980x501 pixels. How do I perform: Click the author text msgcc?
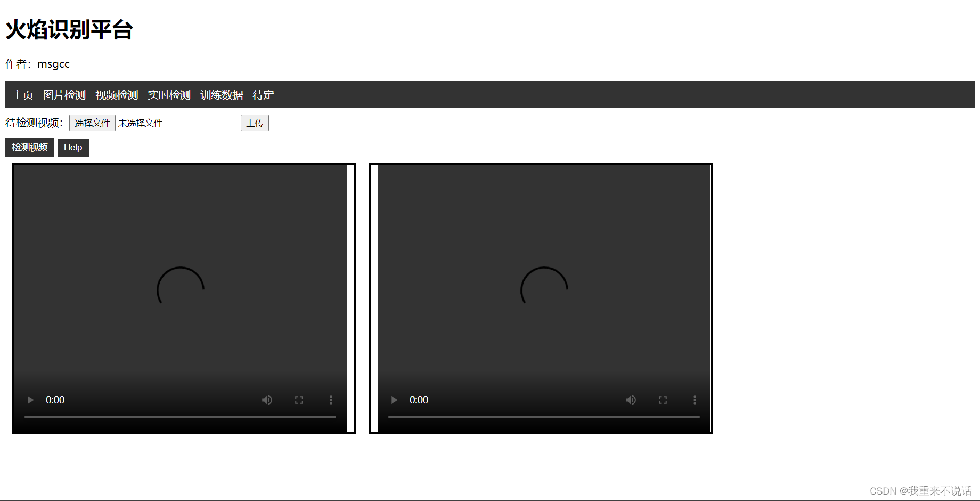53,64
